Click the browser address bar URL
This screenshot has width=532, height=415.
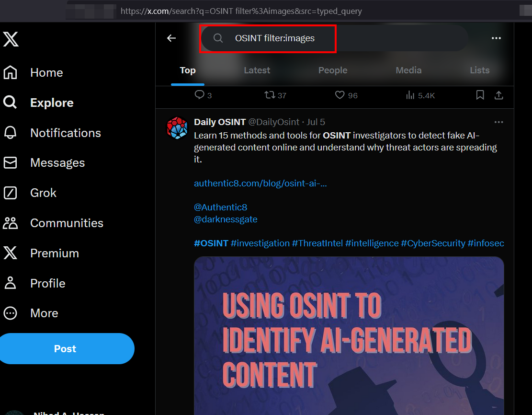pyautogui.click(x=241, y=11)
